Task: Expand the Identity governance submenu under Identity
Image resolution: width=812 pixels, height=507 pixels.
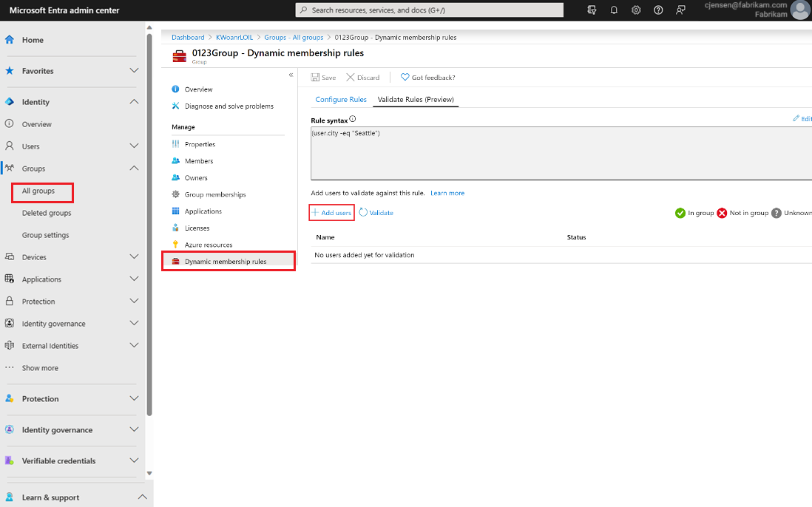Action: [x=134, y=324]
